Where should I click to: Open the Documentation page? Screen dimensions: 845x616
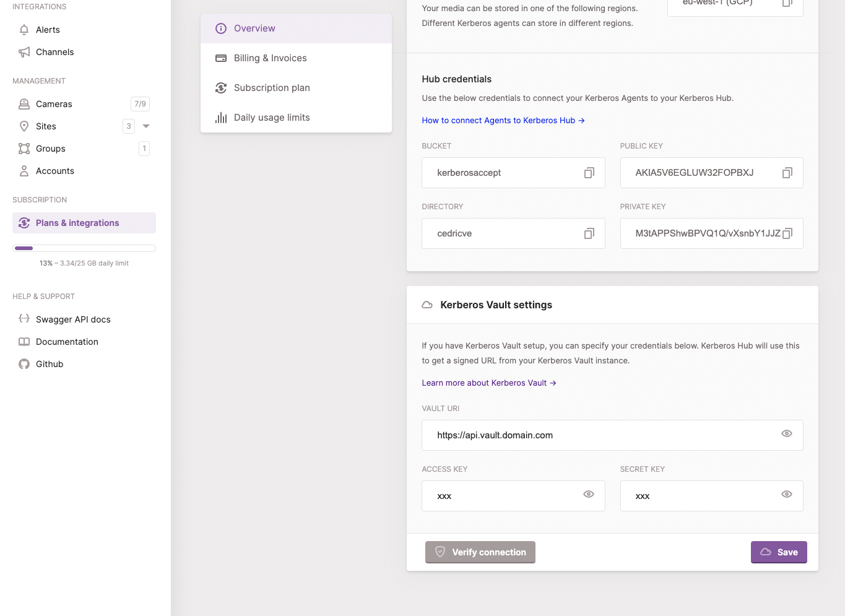67,341
